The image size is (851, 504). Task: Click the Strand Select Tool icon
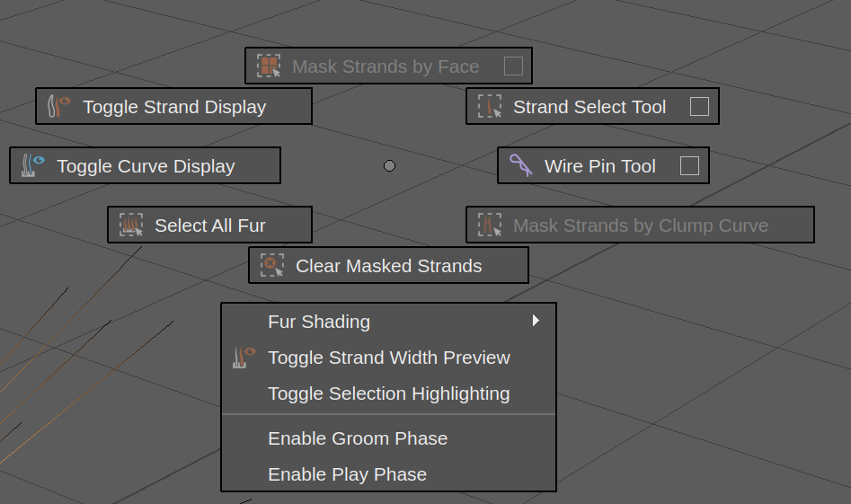click(x=490, y=107)
